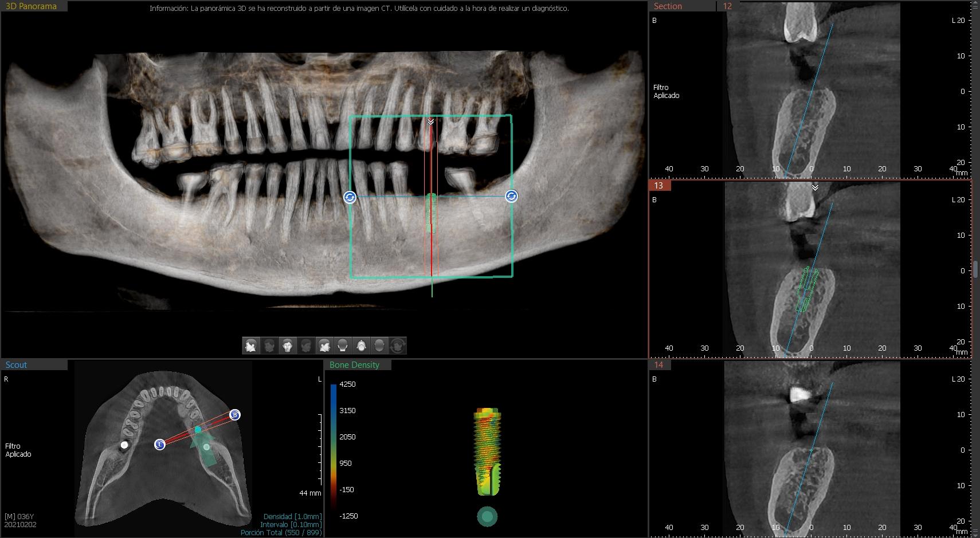Click the 3D Panorama panel title
The image size is (980, 538).
tap(31, 6)
